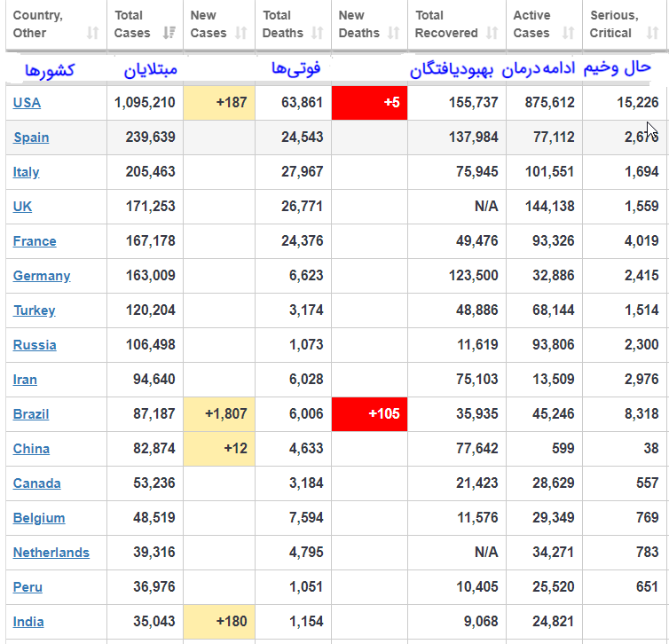Click sort arrows in Total Recovered column
Screen dimensions: 669x644
click(493, 34)
